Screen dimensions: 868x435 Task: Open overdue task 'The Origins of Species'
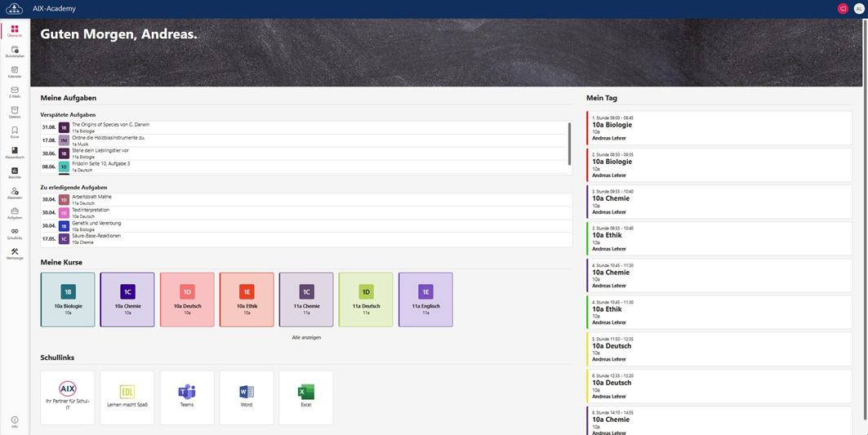point(110,125)
